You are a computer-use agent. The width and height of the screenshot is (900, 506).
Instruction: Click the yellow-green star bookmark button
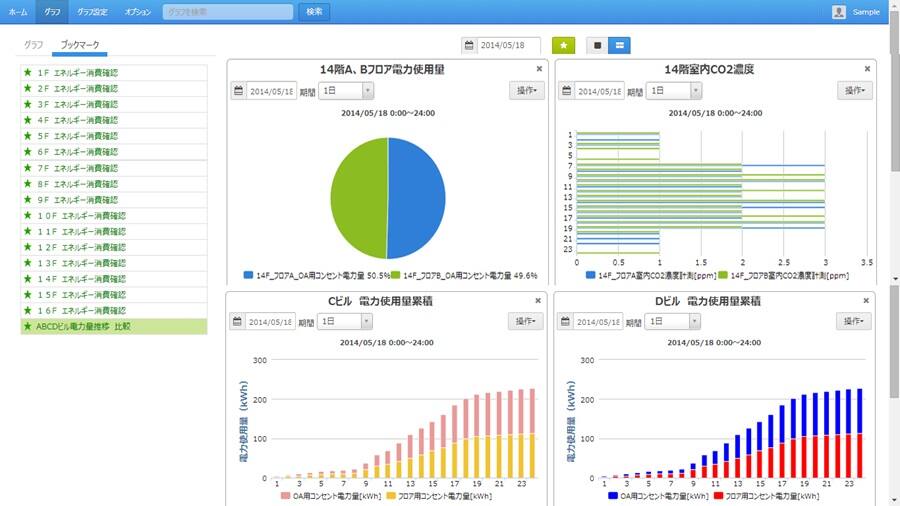click(x=563, y=45)
